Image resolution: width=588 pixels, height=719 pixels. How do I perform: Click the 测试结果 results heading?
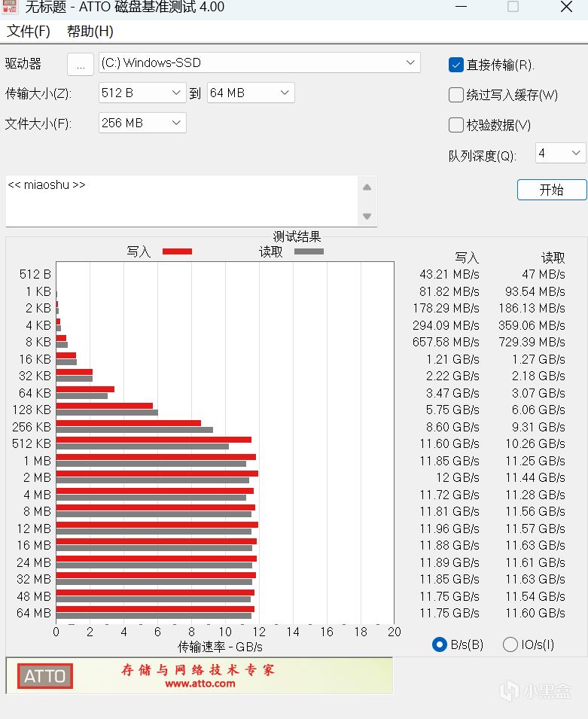297,236
